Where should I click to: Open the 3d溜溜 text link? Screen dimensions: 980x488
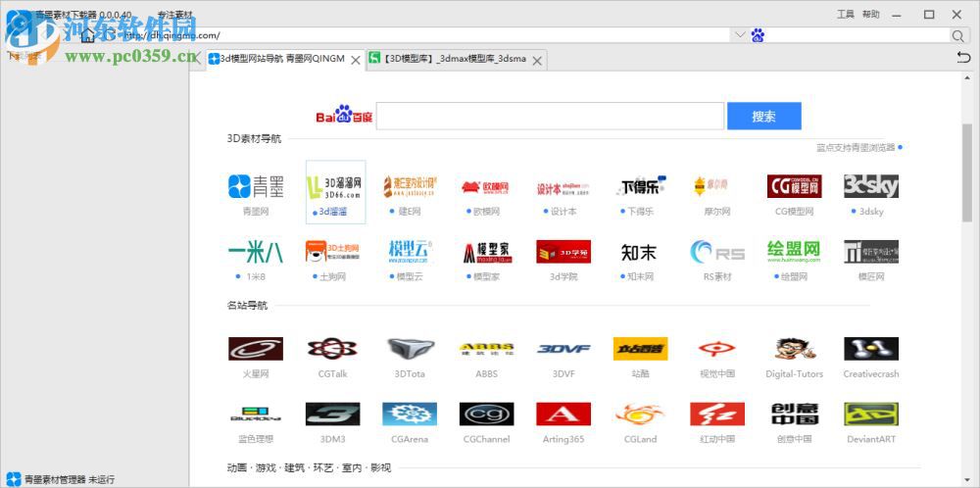point(333,212)
